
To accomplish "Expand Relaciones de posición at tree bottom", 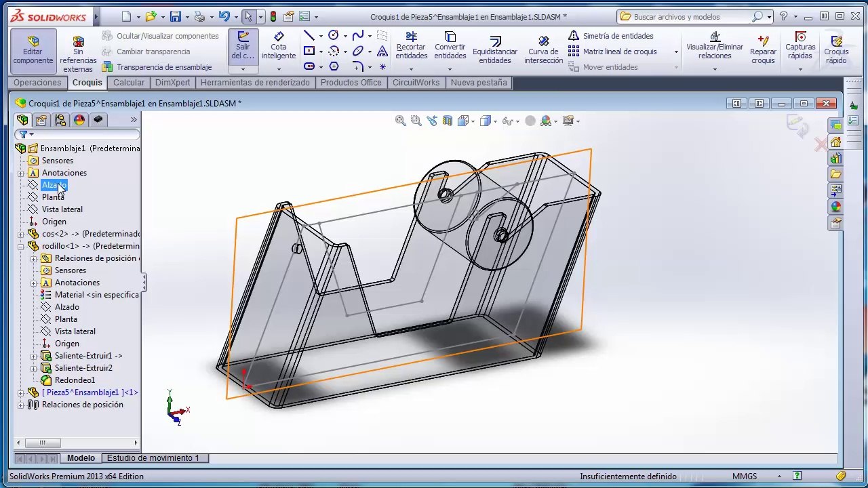I will point(21,405).
